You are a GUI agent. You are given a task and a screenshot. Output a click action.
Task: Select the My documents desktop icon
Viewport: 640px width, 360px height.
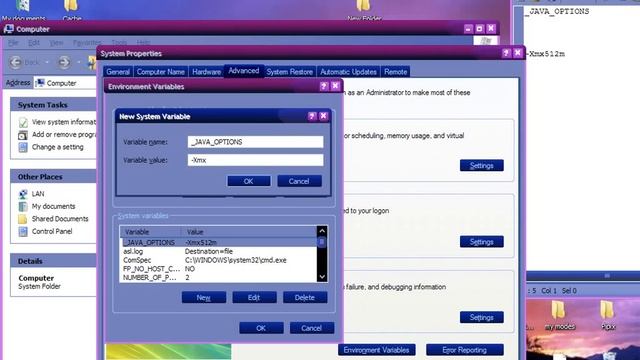point(23,10)
